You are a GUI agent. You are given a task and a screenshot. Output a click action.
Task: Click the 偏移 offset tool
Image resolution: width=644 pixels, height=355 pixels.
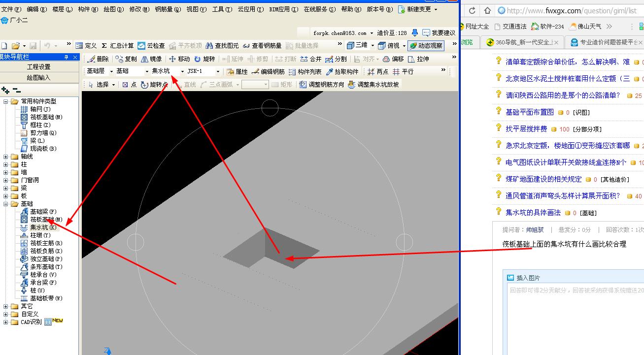coord(393,59)
